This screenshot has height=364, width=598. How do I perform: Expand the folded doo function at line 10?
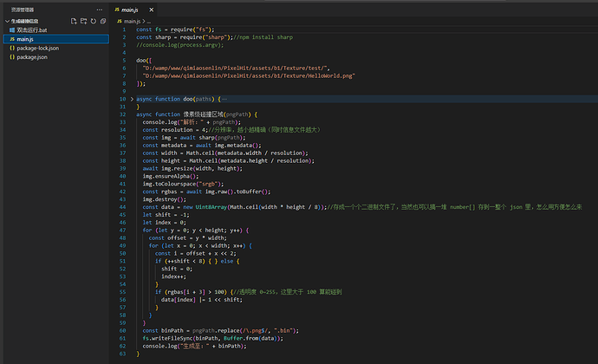pos(133,99)
